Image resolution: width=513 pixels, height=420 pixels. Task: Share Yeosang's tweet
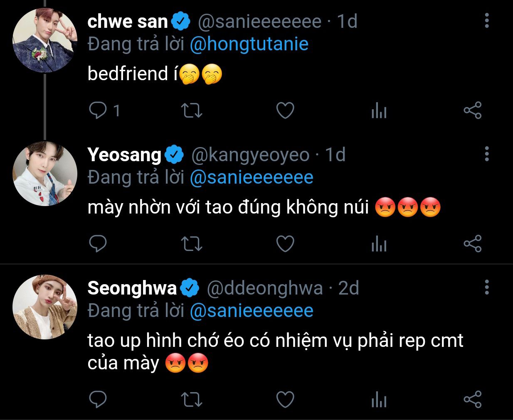click(x=473, y=244)
